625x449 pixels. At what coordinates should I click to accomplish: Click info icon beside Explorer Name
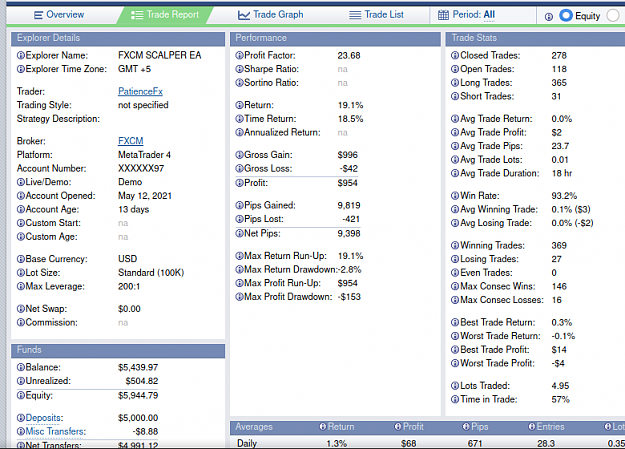tap(21, 55)
